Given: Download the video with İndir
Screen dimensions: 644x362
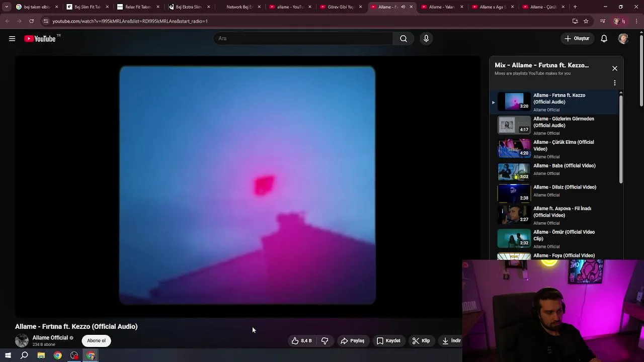Looking at the screenshot, I should 451,341.
